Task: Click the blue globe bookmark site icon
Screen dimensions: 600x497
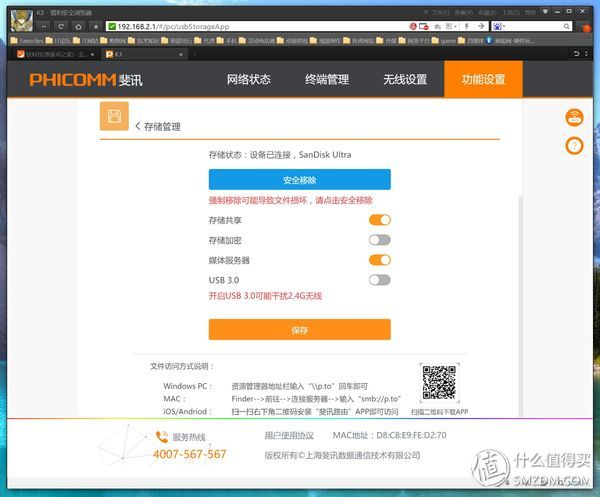Action: pos(489,40)
